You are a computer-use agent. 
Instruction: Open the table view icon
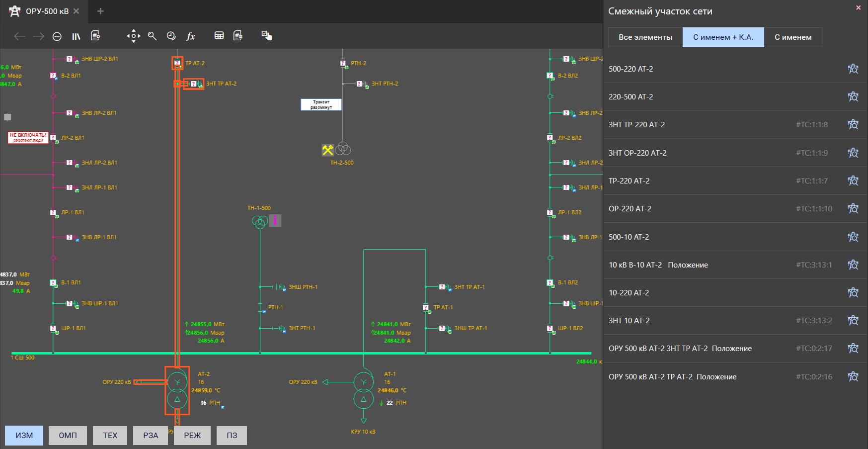click(219, 36)
